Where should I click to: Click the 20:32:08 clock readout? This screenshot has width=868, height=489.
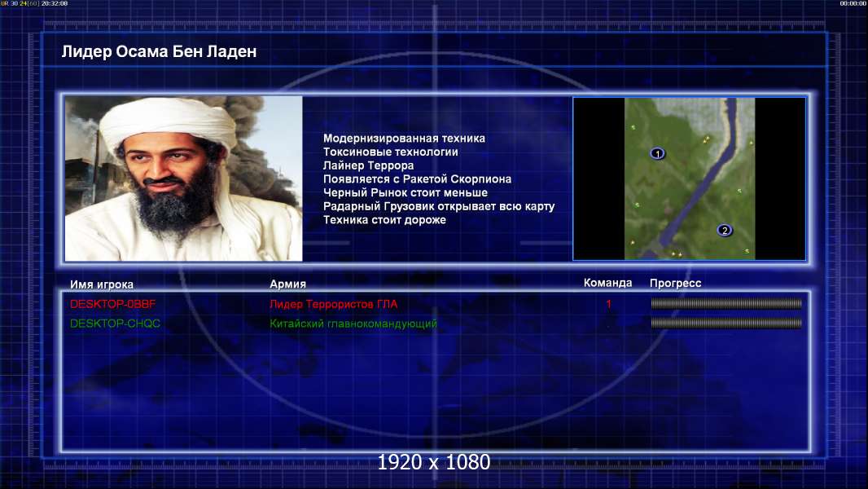55,3
